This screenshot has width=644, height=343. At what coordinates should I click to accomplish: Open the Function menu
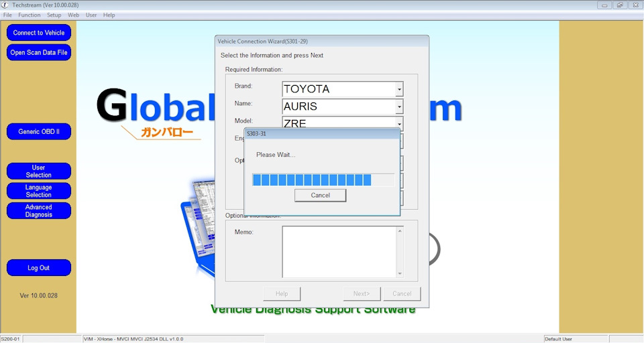tap(29, 15)
